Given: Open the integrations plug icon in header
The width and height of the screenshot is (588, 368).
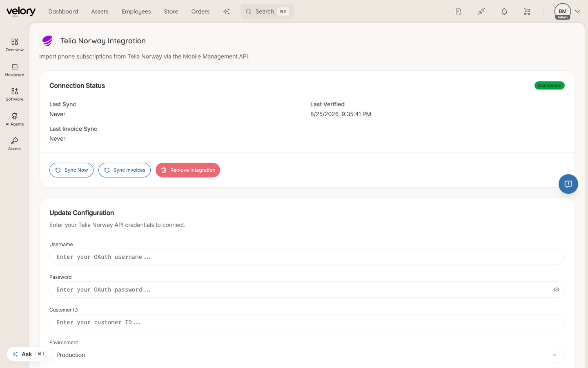Looking at the screenshot, I should pyautogui.click(x=481, y=11).
